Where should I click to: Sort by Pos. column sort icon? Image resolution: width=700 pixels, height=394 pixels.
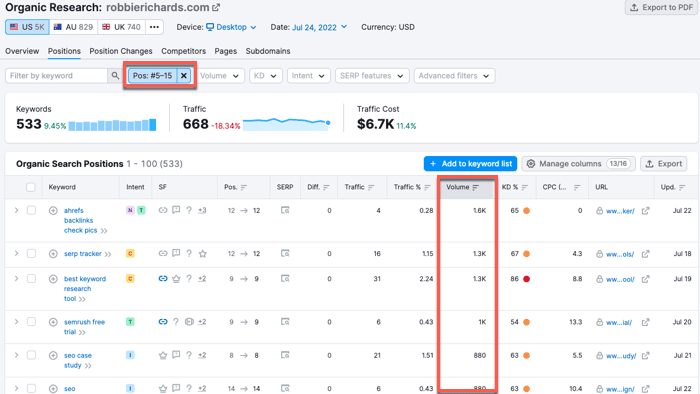tap(244, 187)
